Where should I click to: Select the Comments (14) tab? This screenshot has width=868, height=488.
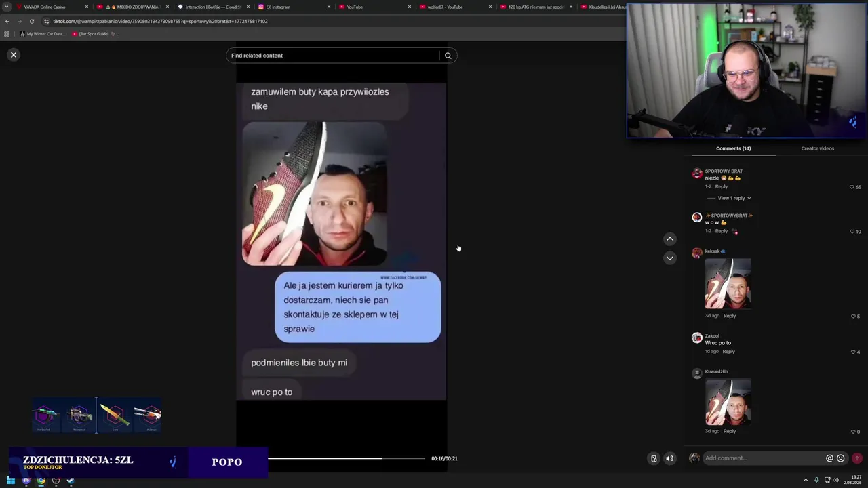[733, 148]
